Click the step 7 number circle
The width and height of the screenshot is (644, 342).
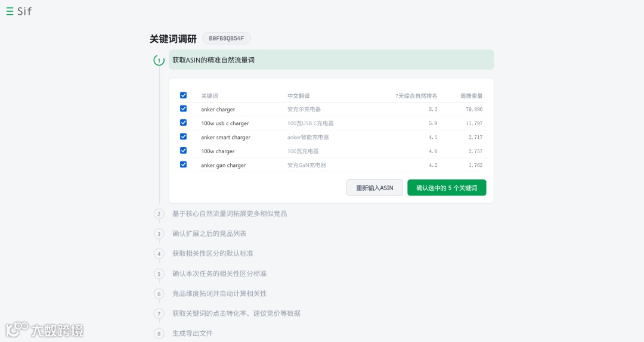pyautogui.click(x=159, y=313)
